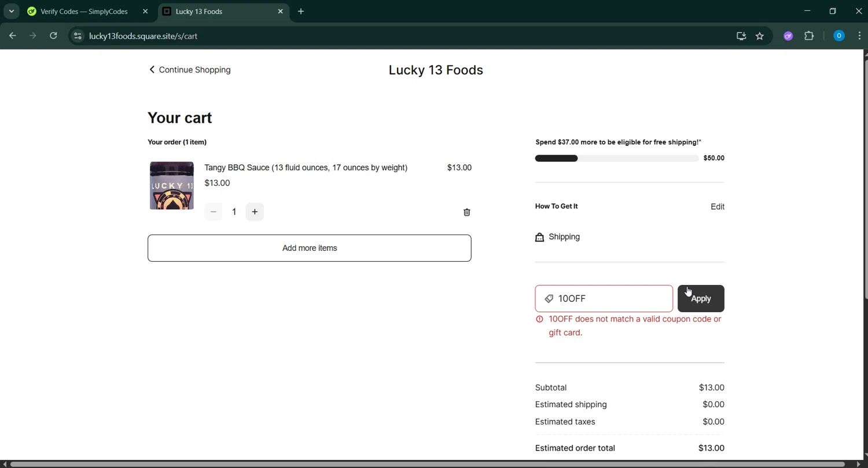Click the Estimated shipping $0.00 value
This screenshot has width=868, height=468.
(713, 404)
